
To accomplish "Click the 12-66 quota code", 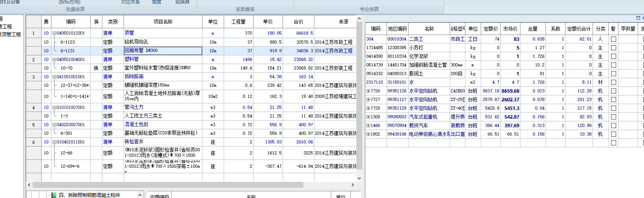I will 66,153.
